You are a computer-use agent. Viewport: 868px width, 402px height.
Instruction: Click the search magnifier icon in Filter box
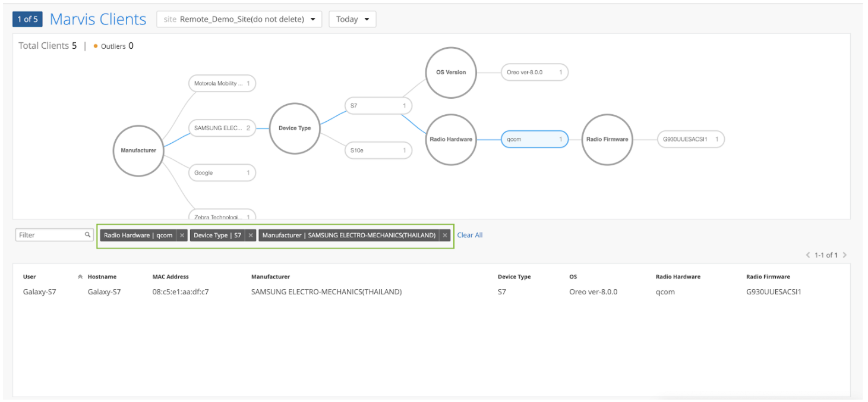pyautogui.click(x=87, y=235)
